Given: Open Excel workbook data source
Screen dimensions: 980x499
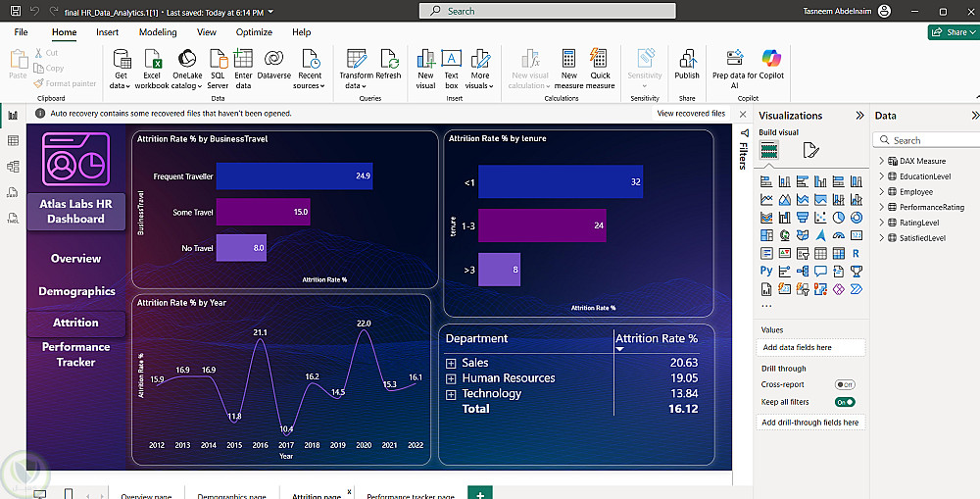Looking at the screenshot, I should coord(152,69).
